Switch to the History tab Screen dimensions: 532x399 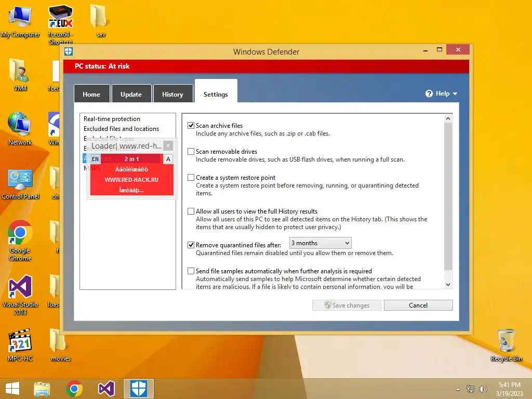click(172, 94)
